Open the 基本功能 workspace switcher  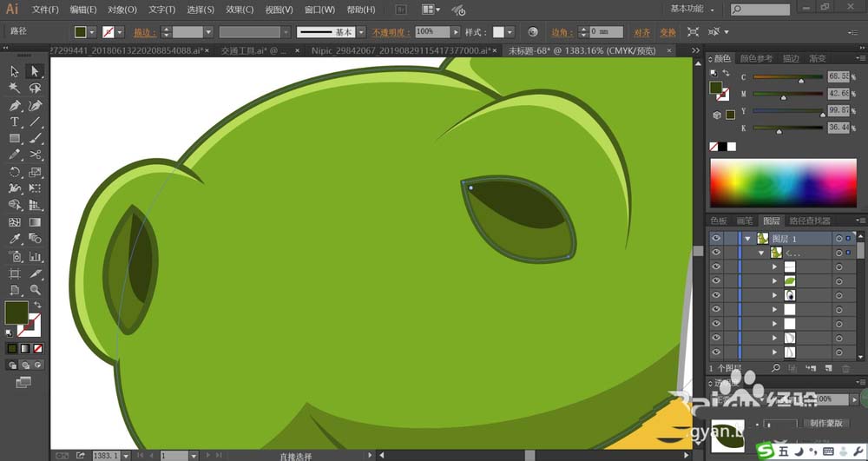coord(692,9)
